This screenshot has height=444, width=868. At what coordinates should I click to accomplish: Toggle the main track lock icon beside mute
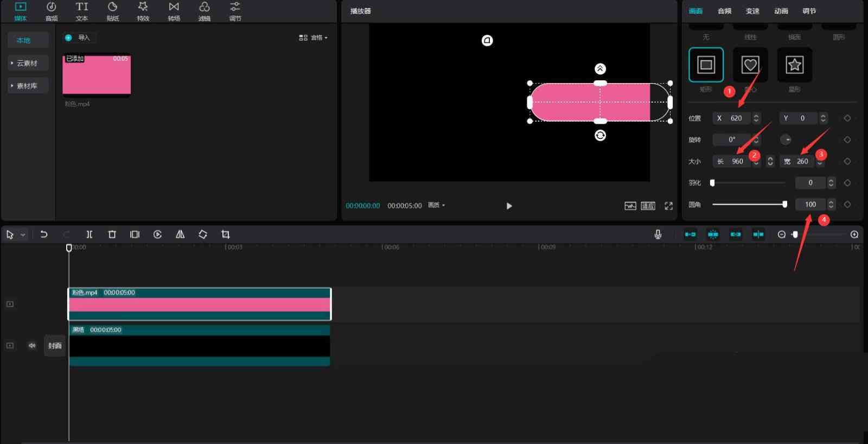point(10,345)
